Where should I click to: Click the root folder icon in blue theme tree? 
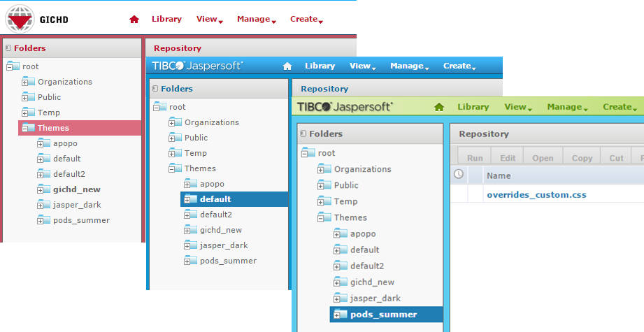[x=159, y=107]
